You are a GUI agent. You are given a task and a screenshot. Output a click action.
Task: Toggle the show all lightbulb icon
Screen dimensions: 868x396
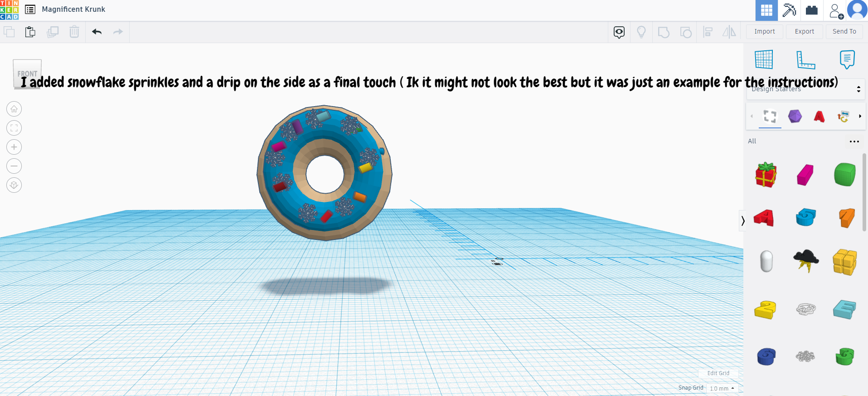coord(641,32)
